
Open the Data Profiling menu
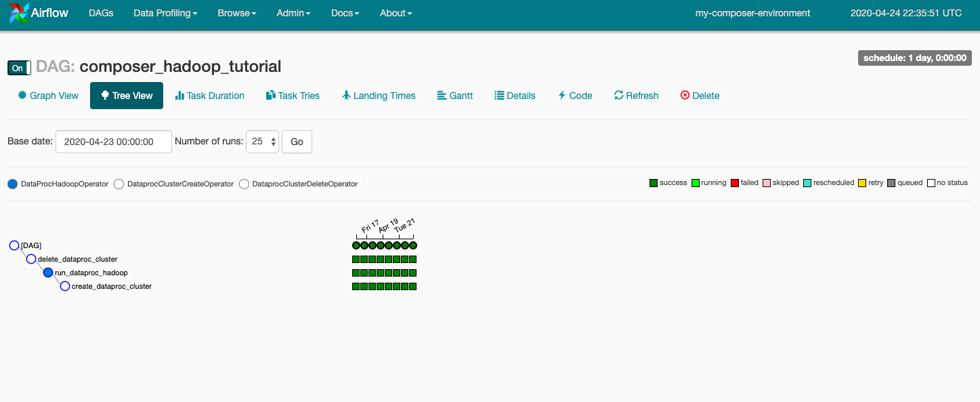[165, 13]
